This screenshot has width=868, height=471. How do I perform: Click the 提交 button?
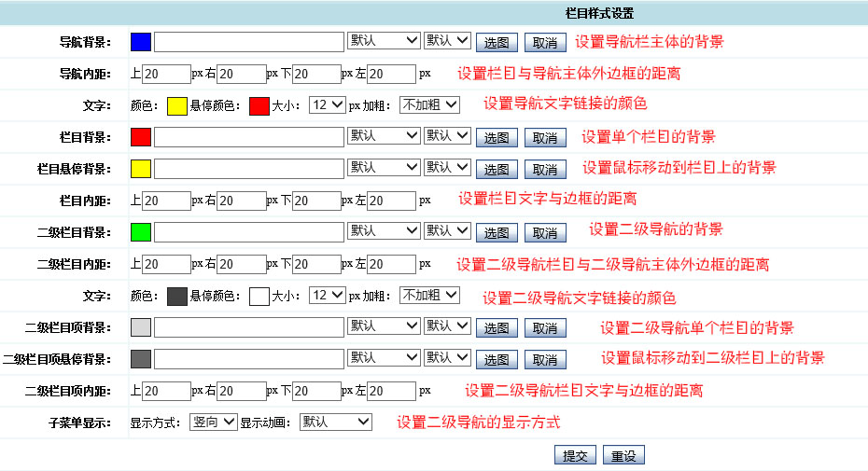pyautogui.click(x=575, y=456)
